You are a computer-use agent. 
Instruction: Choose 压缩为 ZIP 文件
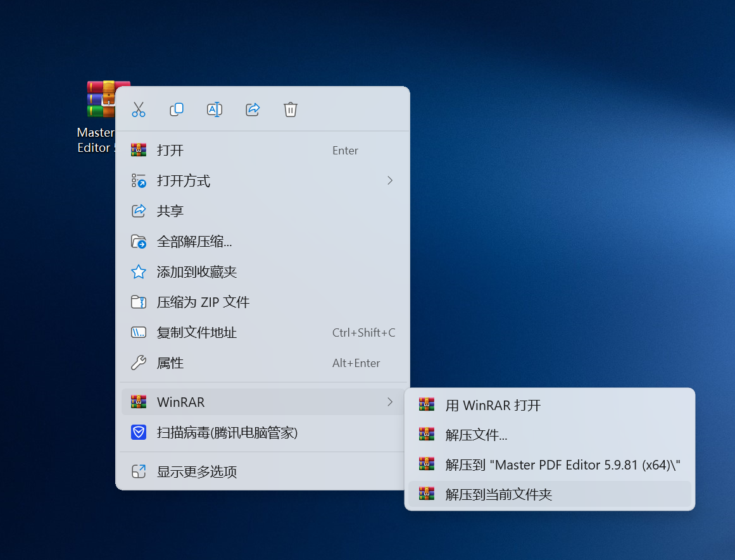point(203,302)
